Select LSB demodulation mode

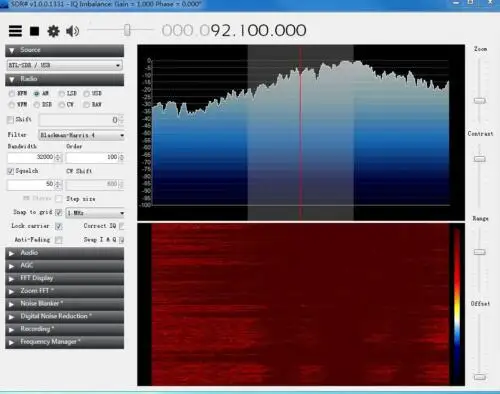[61, 94]
